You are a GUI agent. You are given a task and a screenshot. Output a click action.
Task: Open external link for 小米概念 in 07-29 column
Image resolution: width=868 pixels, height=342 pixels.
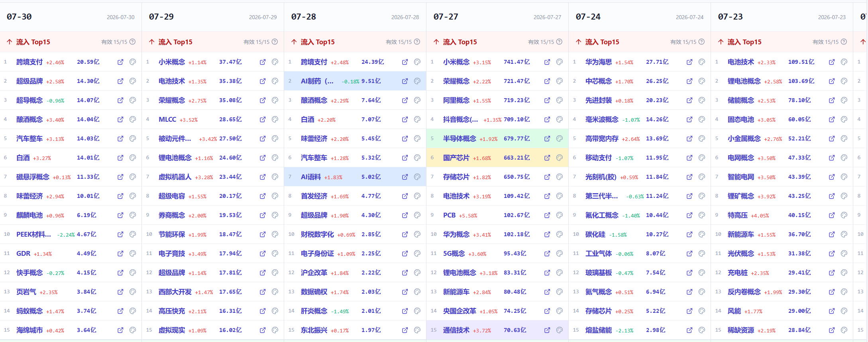(x=263, y=62)
